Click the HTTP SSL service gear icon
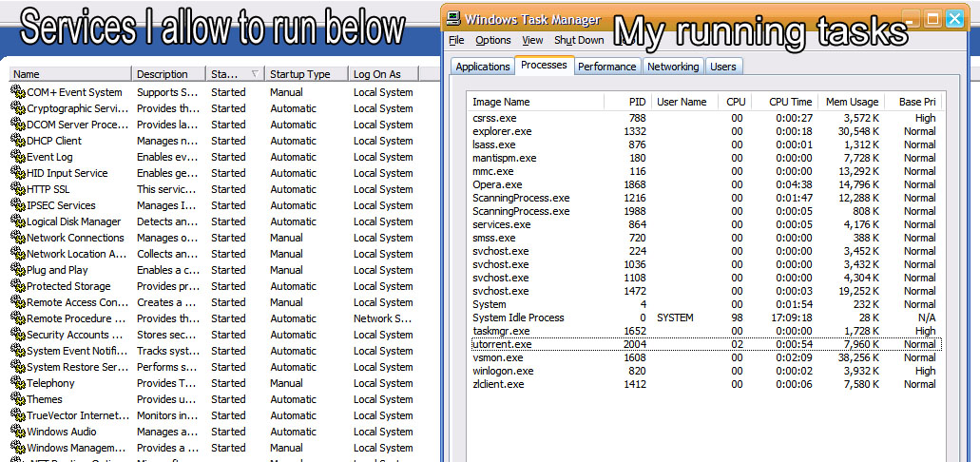The width and height of the screenshot is (980, 462). (x=17, y=189)
